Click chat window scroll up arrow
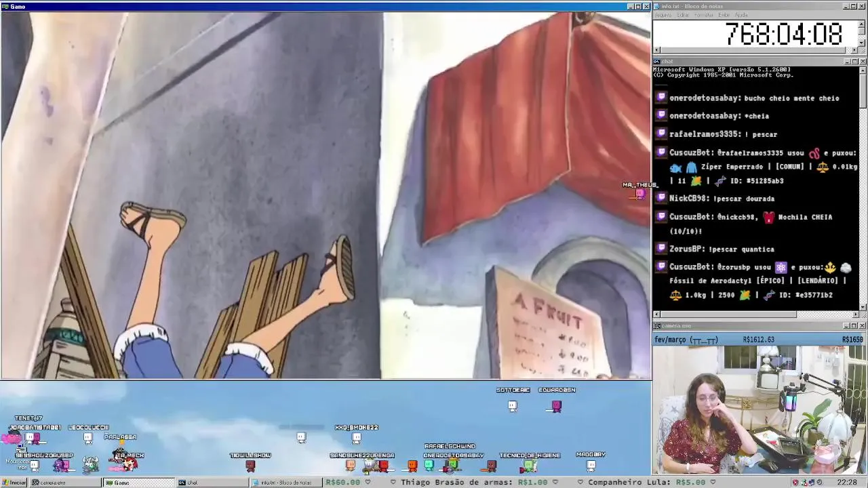This screenshot has height=488, width=868. (863, 70)
